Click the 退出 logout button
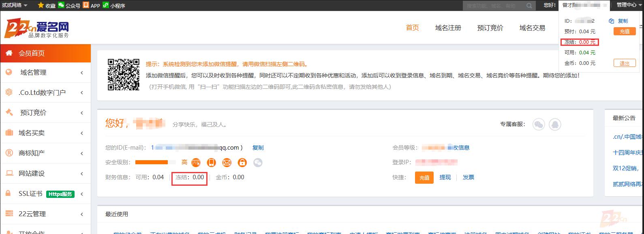 tap(625, 63)
